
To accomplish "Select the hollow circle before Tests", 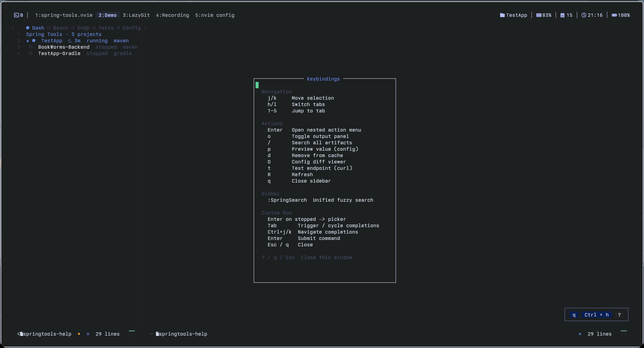I will [94, 28].
